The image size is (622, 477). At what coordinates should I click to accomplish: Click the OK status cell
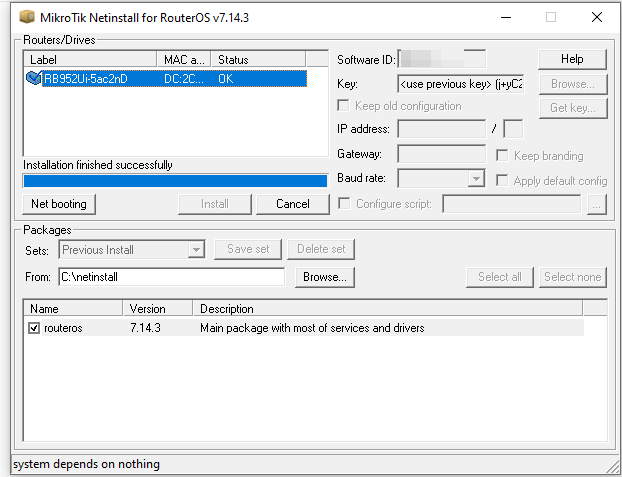(226, 79)
